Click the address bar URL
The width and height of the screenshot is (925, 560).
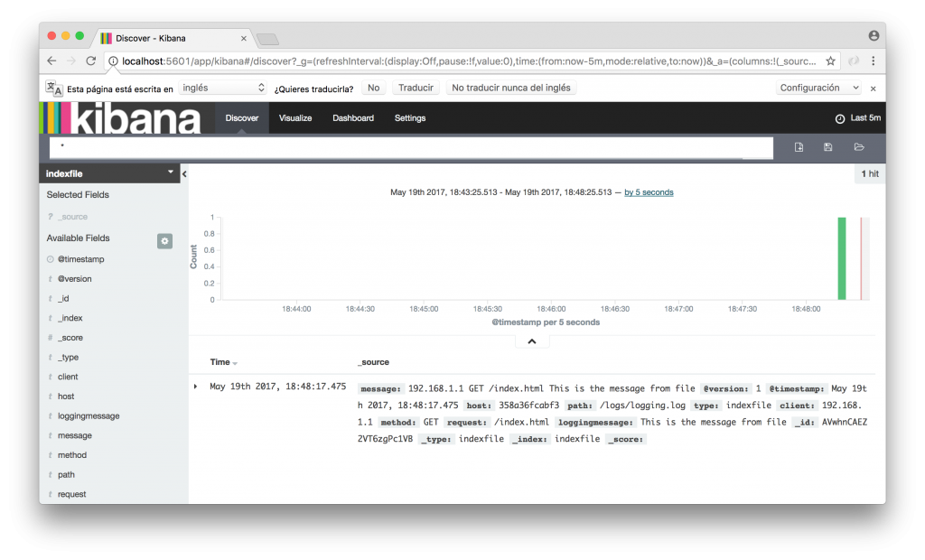[x=469, y=61]
